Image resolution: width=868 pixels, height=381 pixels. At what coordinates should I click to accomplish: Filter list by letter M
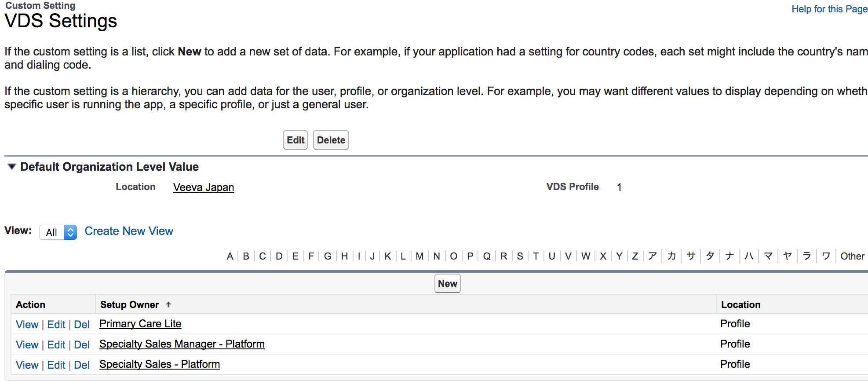coord(419,256)
